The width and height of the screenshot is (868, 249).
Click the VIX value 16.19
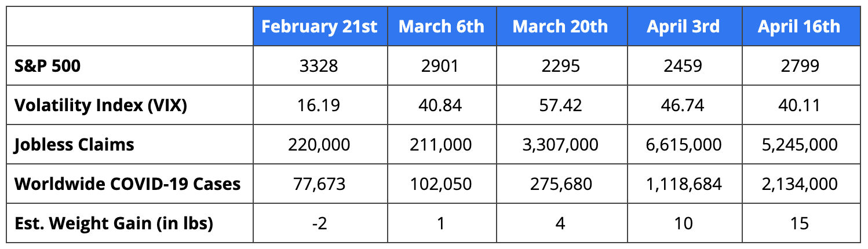point(319,105)
